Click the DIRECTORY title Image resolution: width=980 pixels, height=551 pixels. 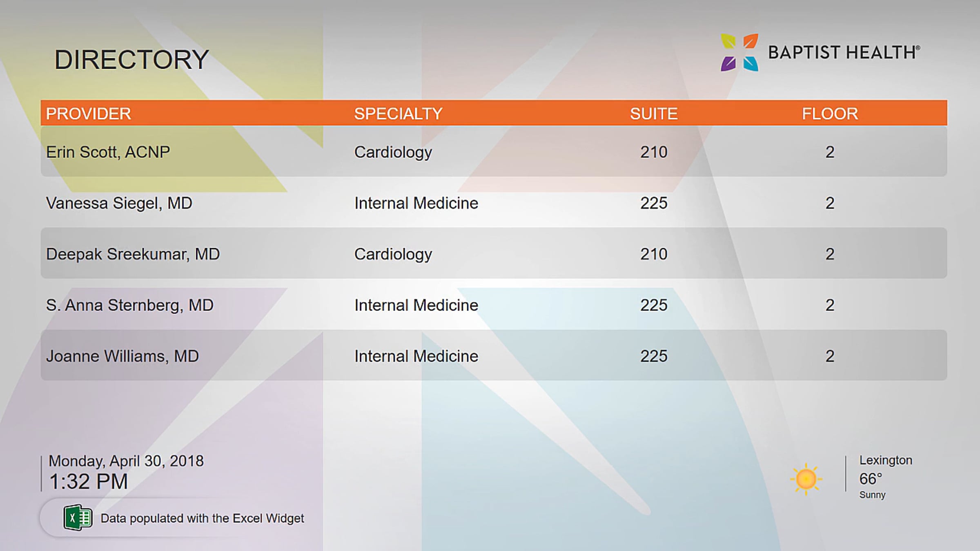tap(131, 60)
